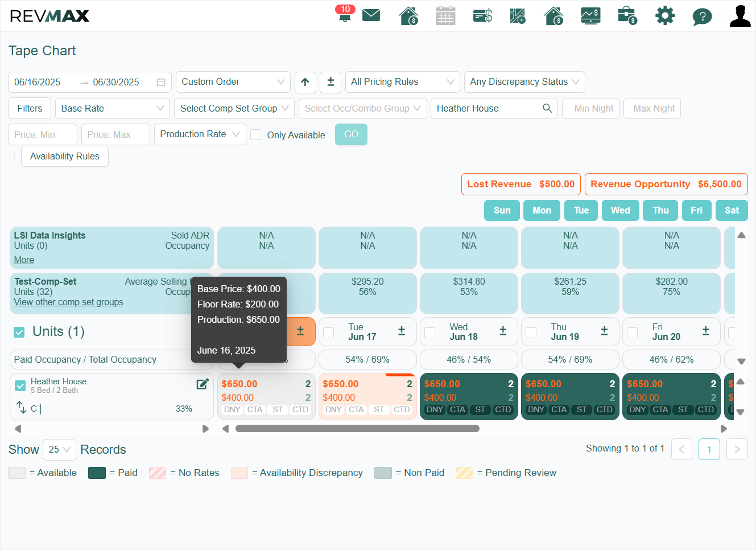Open the user profile icon

[x=740, y=16]
